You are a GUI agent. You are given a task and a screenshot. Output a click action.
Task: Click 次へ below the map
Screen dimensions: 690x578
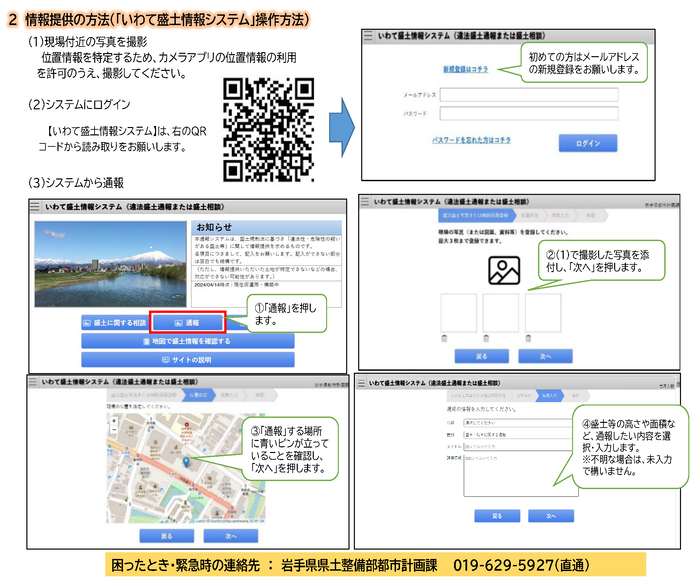pyautogui.click(x=231, y=536)
